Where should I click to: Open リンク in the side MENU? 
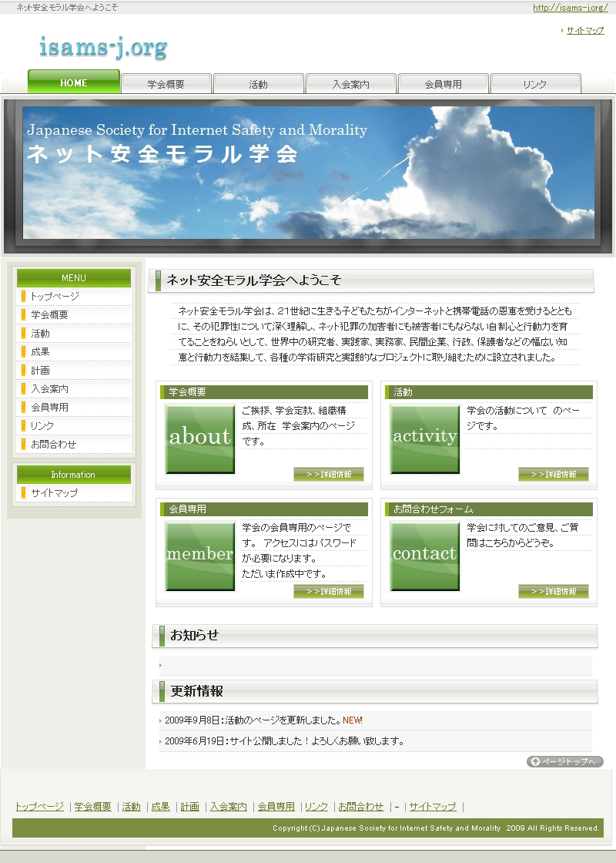(x=74, y=426)
